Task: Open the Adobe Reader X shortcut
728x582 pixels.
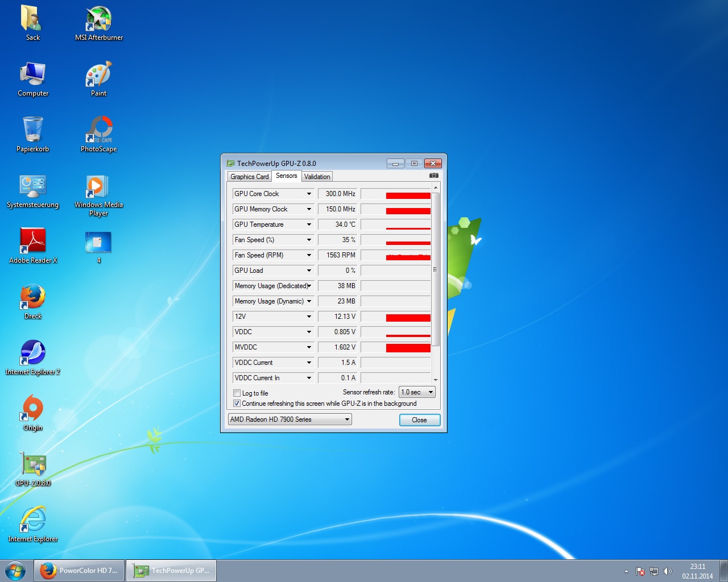Action: click(33, 246)
